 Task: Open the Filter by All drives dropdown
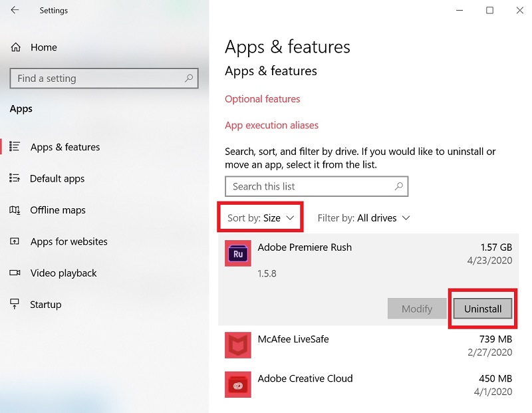[x=364, y=218]
